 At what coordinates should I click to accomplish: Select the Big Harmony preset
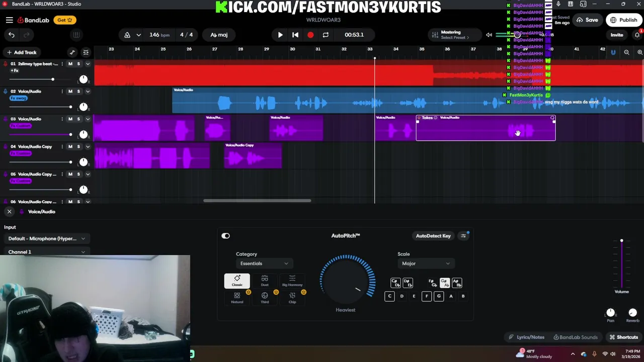(292, 281)
